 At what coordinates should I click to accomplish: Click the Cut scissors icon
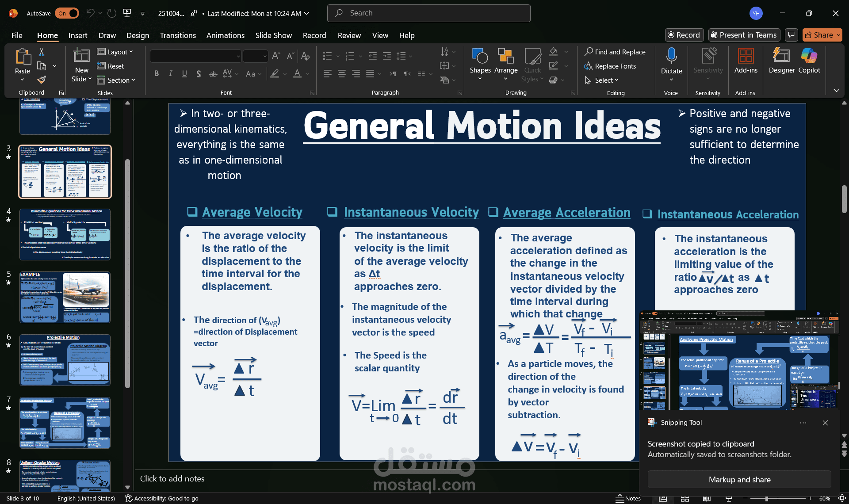42,52
